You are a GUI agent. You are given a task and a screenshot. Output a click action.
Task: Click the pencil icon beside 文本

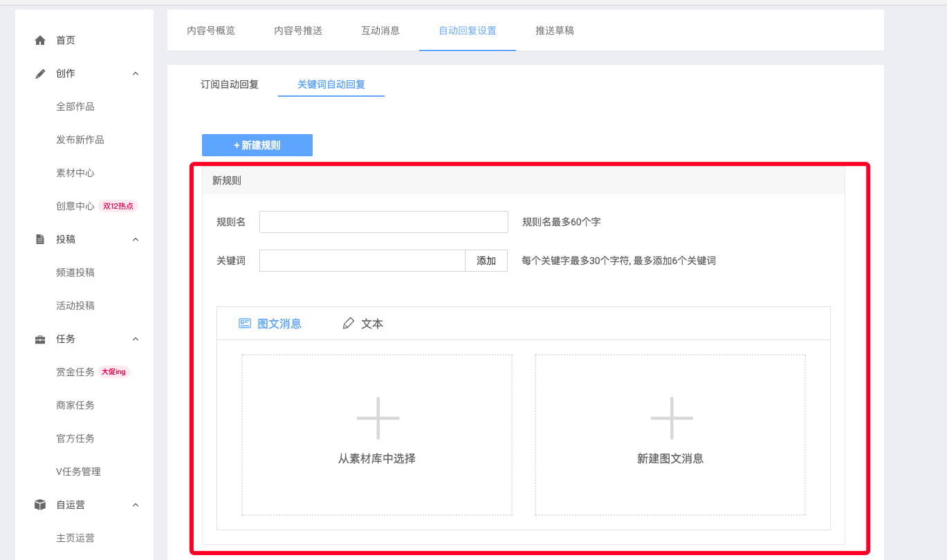click(349, 323)
